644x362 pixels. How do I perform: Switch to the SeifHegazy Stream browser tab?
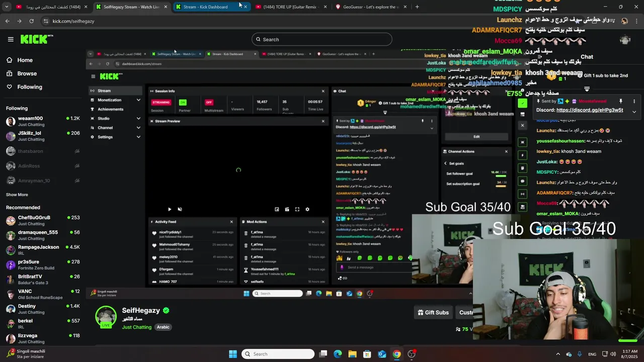pyautogui.click(x=132, y=7)
